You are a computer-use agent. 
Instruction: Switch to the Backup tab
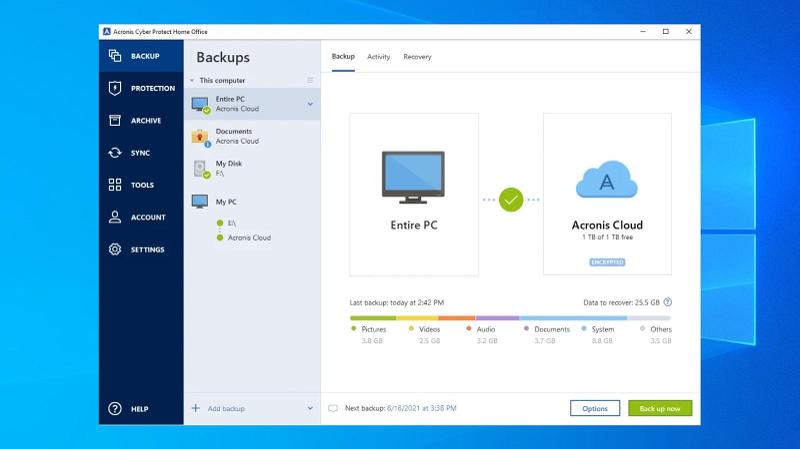(343, 56)
